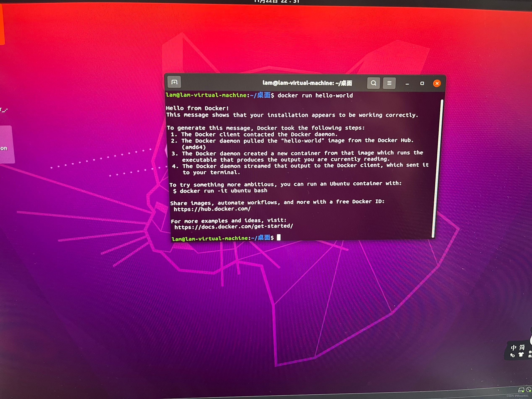Click the line starting 'This message shows that'
The height and width of the screenshot is (399, 532).
(292, 115)
